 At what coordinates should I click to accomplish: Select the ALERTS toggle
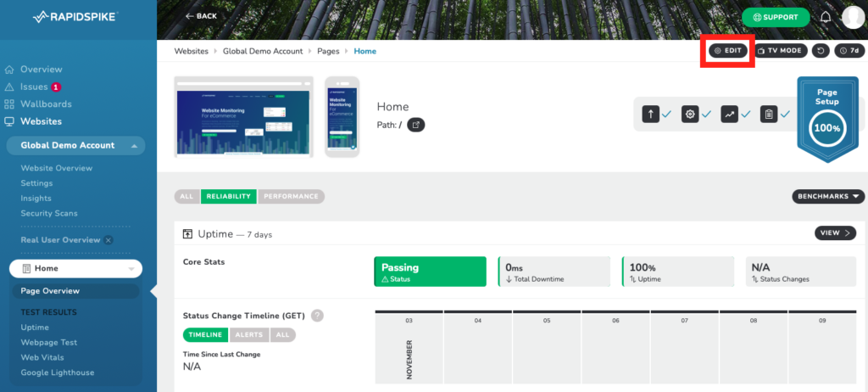tap(249, 335)
